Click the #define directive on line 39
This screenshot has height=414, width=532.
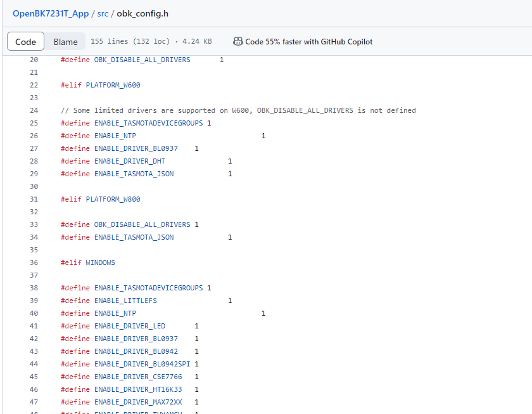(75, 301)
